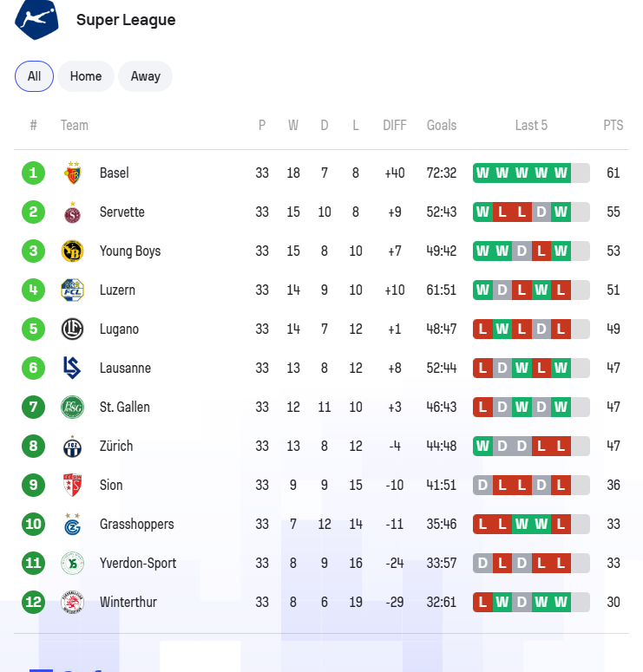Click the Zürich FCZ badge

tap(73, 447)
